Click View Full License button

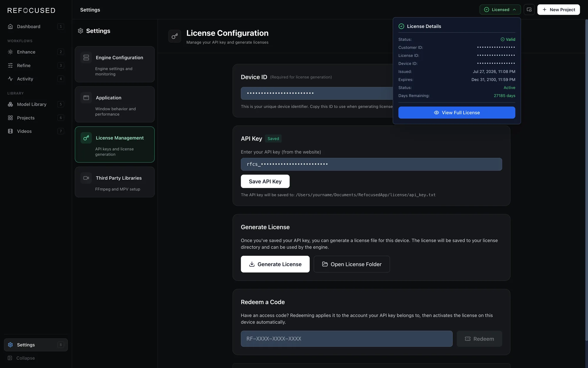pos(457,112)
